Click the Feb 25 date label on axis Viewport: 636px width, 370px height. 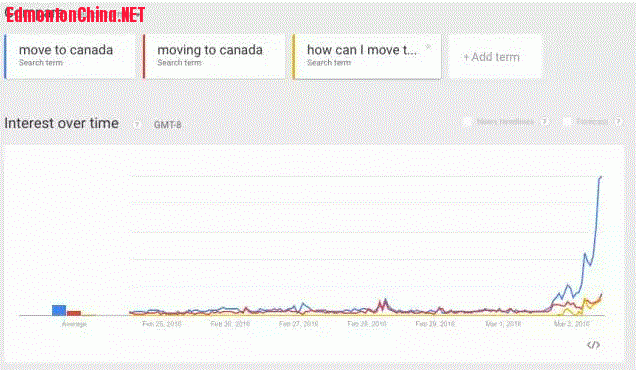[x=161, y=324]
